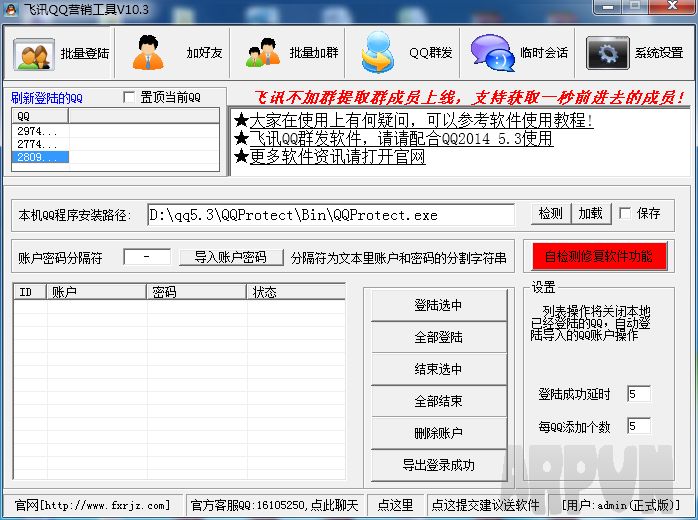Click 官方客服QQ:16105250 点此聊天
This screenshot has width=698, height=520.
[275, 505]
